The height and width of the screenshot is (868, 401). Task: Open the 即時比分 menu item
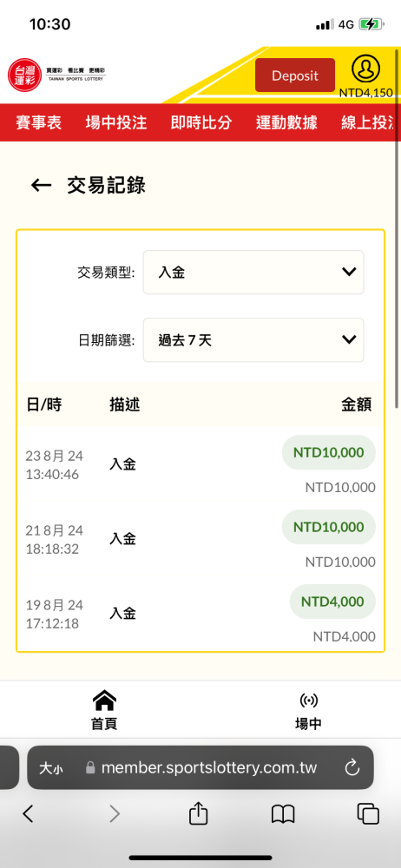point(201,123)
